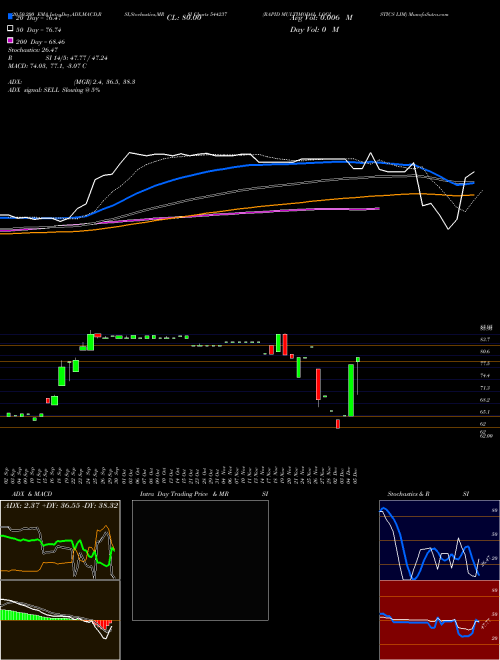Image resolution: width=500 pixels, height=660 pixels.
Task: Click the MACD histogram panel
Action: 60,620
